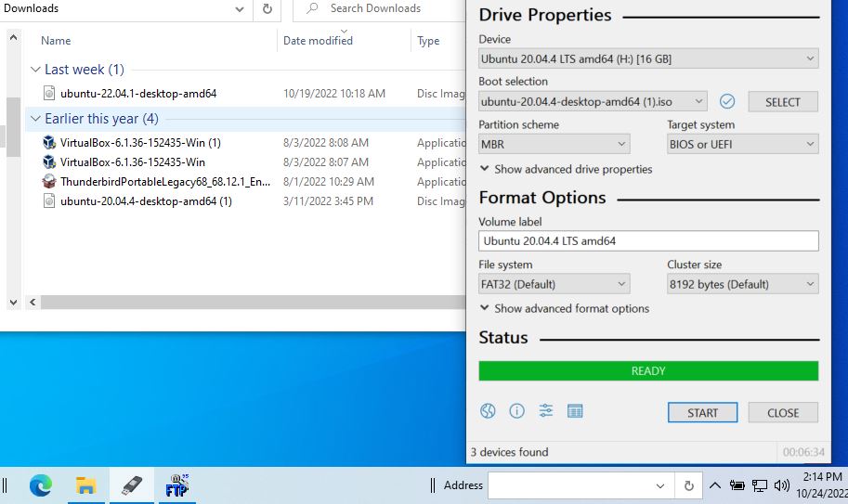Show the Rufus log icon
Image resolution: width=848 pixels, height=504 pixels.
575,411
